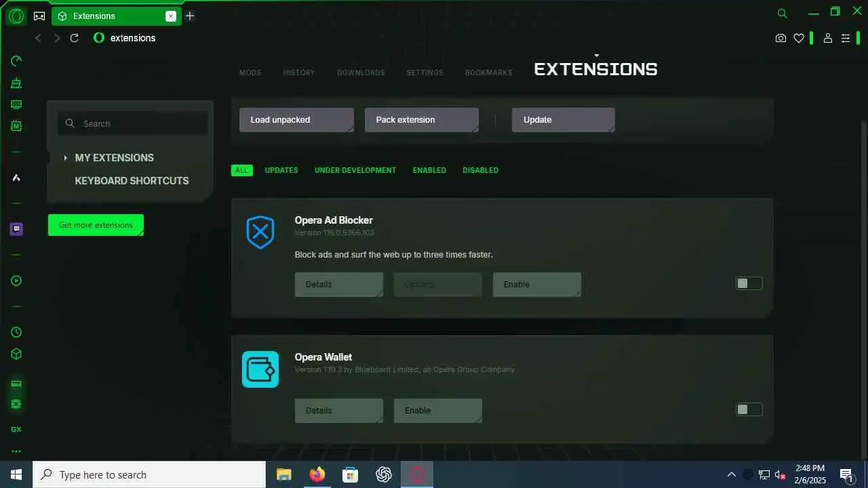Click the muted volume tray icon
Viewport: 868px width, 488px height.
click(781, 474)
